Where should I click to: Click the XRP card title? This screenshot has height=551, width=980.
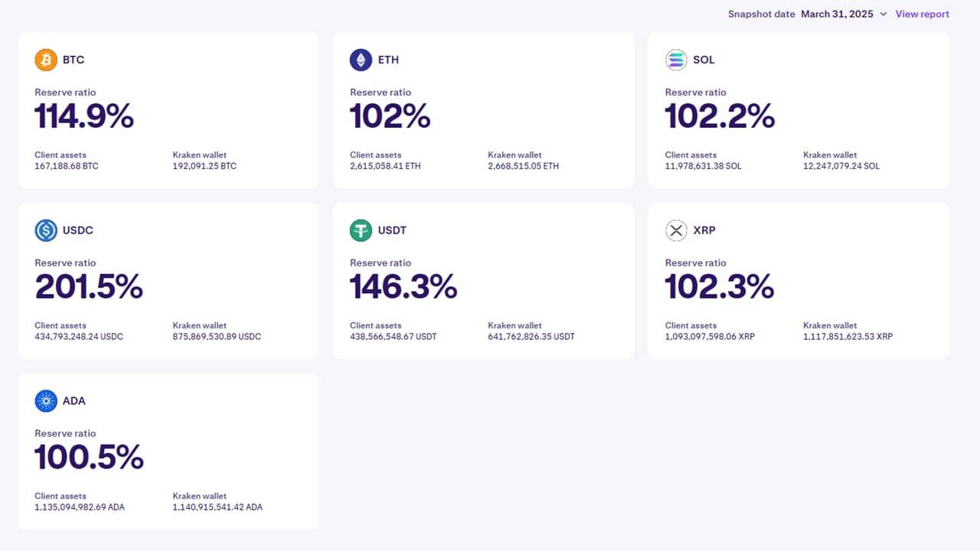(704, 230)
